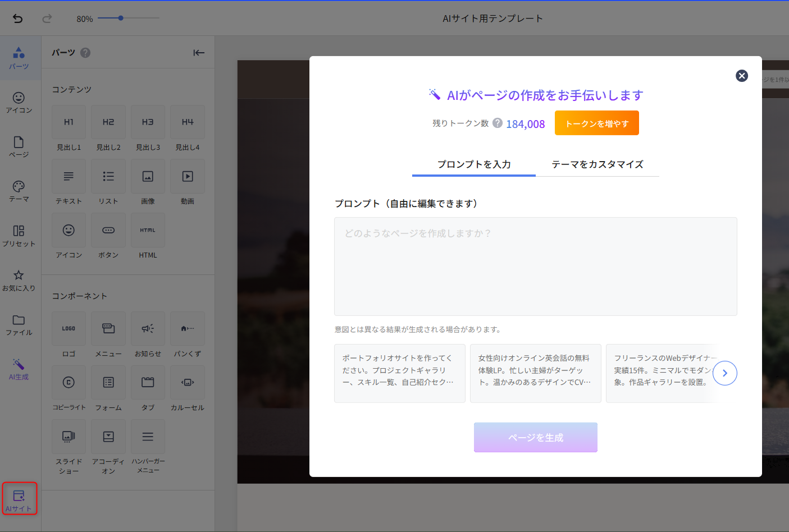
Task: Open the お気に入り sidebar panel
Action: coord(19,280)
